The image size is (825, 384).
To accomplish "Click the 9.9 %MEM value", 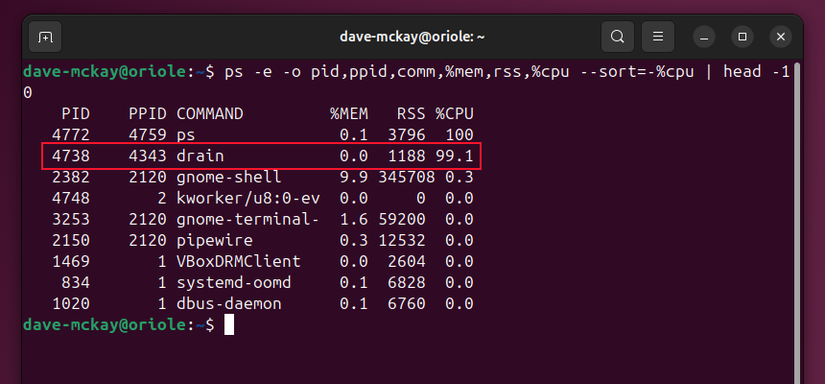I will pyautogui.click(x=354, y=177).
